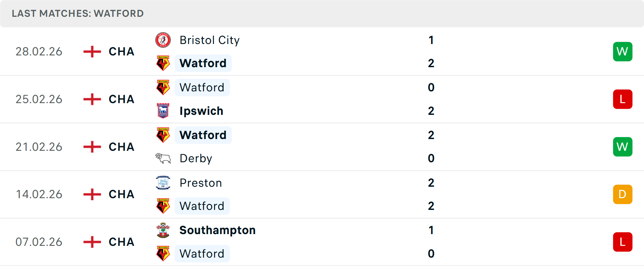Click the Derby ram logo
The width and height of the screenshot is (644, 266).
(x=163, y=158)
